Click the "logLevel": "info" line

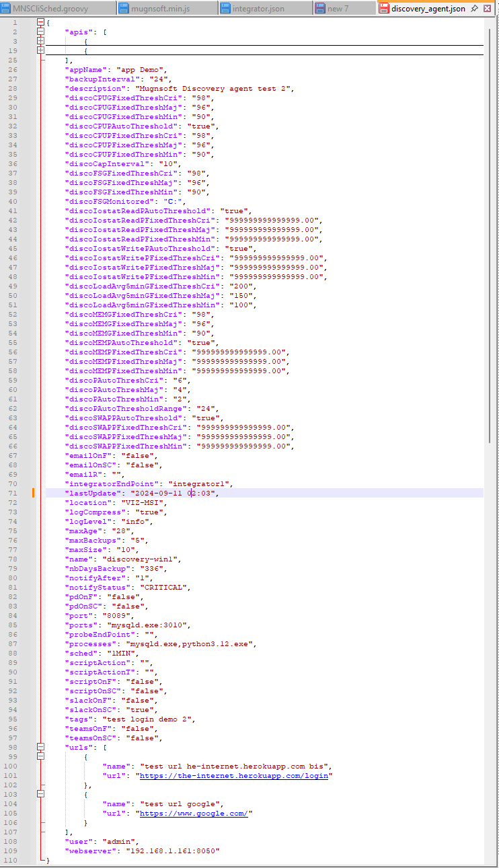pyautogui.click(x=110, y=521)
